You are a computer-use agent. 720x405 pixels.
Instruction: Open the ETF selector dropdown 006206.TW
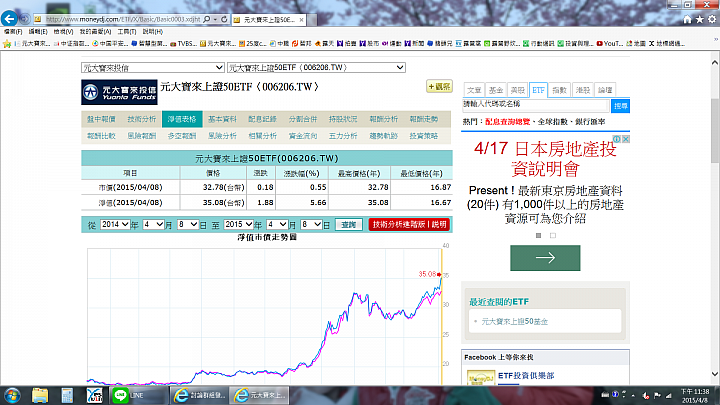point(316,68)
